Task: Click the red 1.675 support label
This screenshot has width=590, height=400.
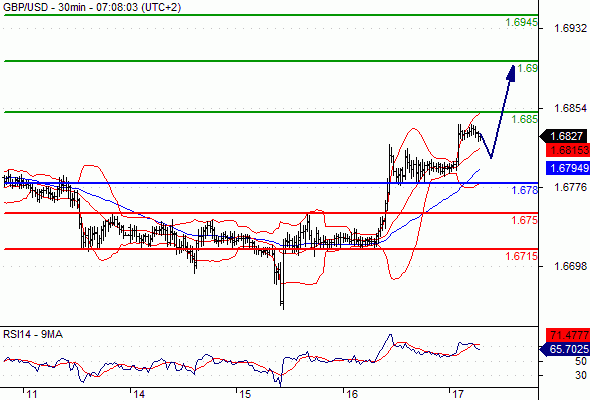Action: (x=525, y=220)
